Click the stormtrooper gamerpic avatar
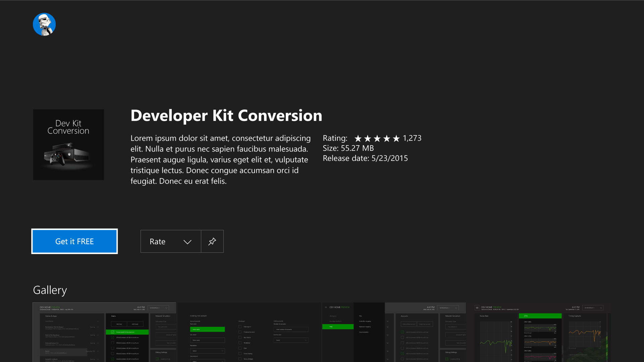Screen dimensions: 644x362 (44, 24)
